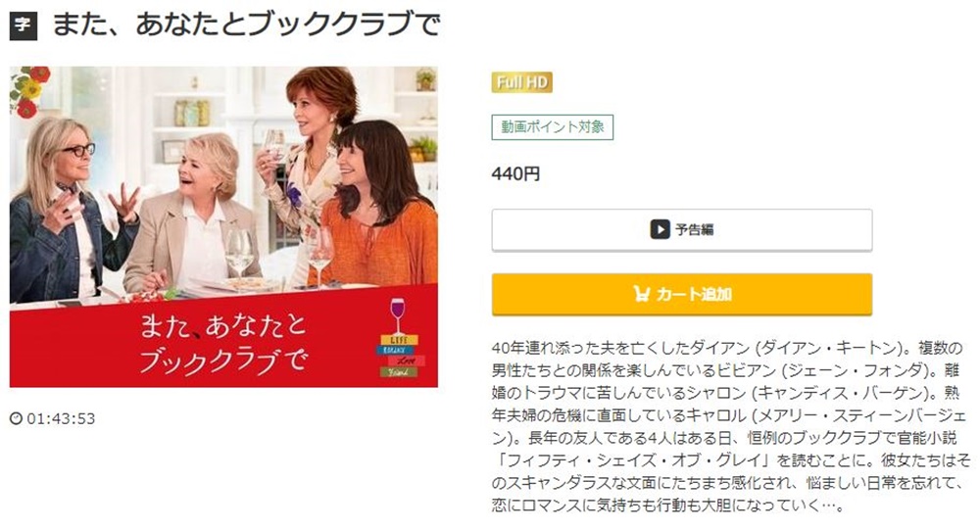Image resolution: width=980 pixels, height=530 pixels.
Task: Add the movie with the カート追加 button
Action: coord(682,294)
